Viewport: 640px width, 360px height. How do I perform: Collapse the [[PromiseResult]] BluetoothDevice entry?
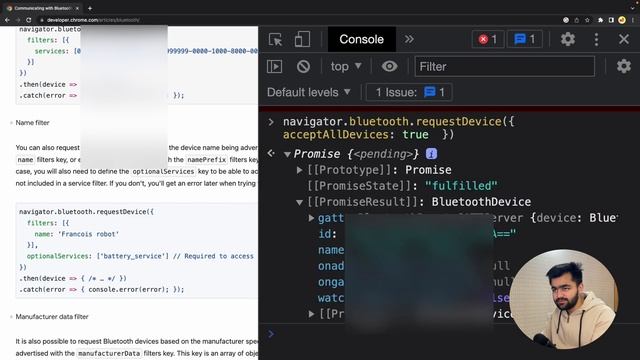(300, 202)
